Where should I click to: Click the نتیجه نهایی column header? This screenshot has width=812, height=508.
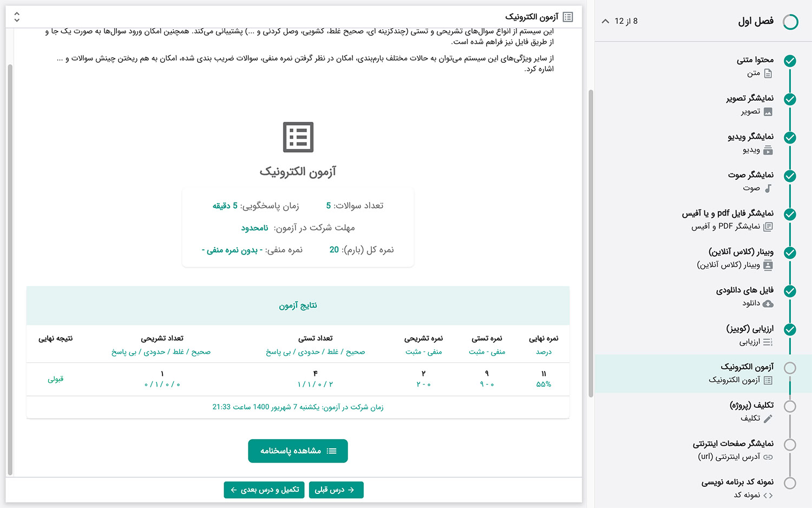pos(55,338)
